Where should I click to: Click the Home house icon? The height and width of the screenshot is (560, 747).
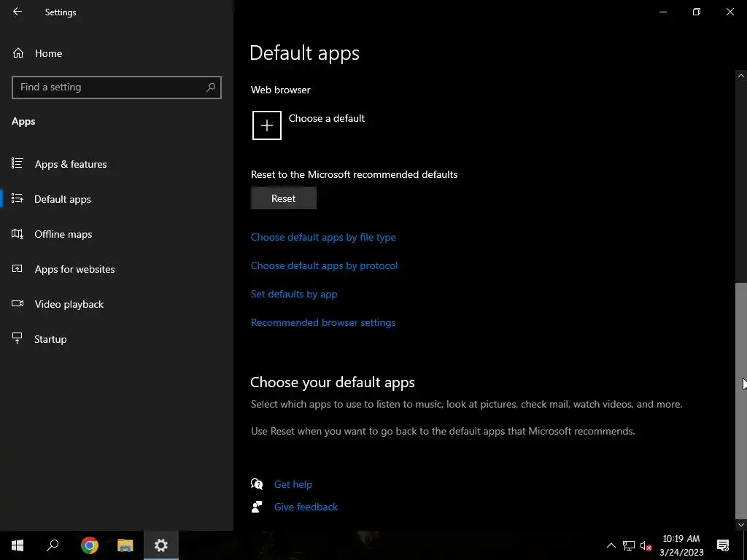click(x=18, y=52)
